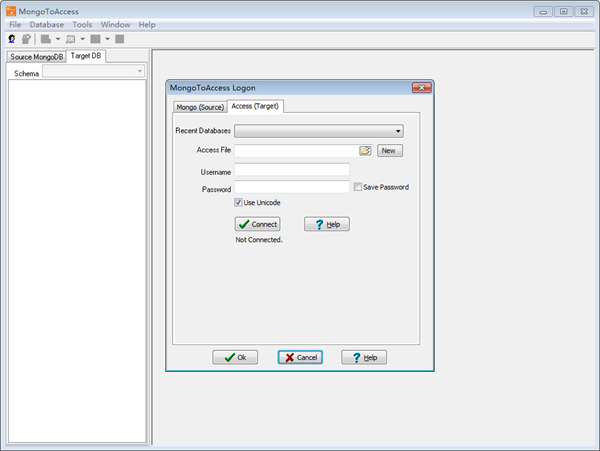
Task: Click the first grey document toolbar icon
Action: click(46, 39)
